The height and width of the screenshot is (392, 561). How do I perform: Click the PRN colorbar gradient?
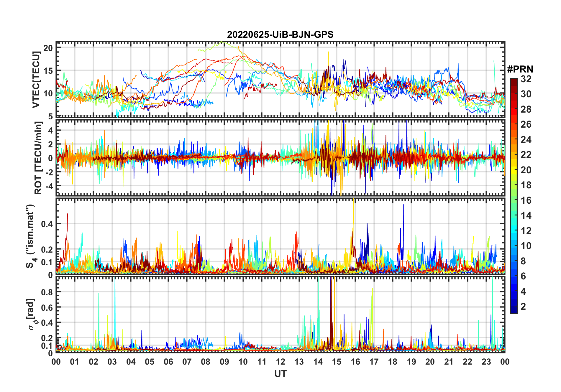(x=514, y=196)
